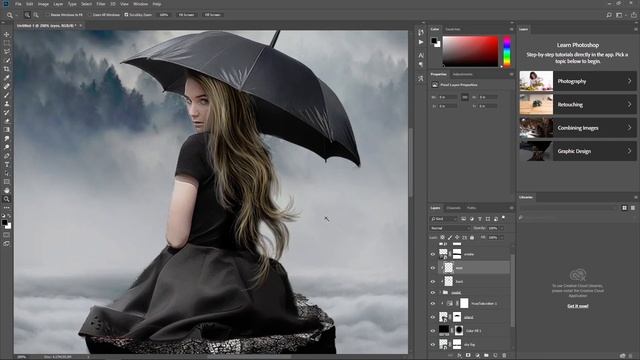The height and width of the screenshot is (360, 640).
Task: Select the Move tool
Action: 7,34
